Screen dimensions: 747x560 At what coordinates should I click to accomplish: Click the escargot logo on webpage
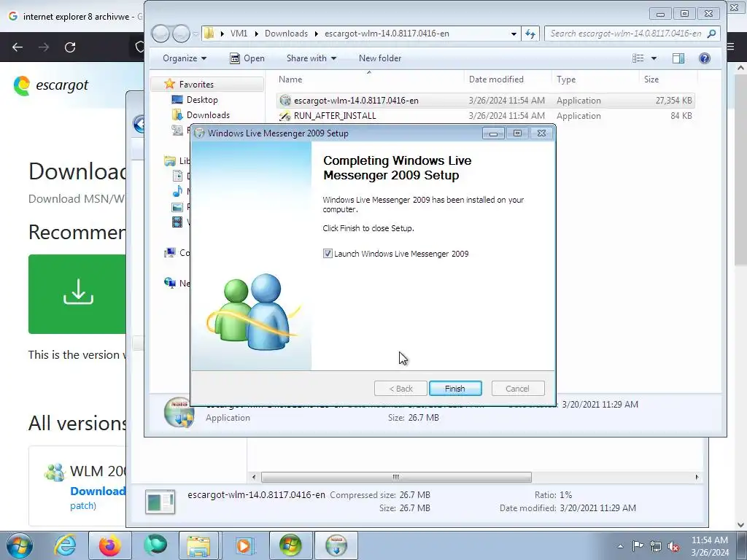click(51, 86)
